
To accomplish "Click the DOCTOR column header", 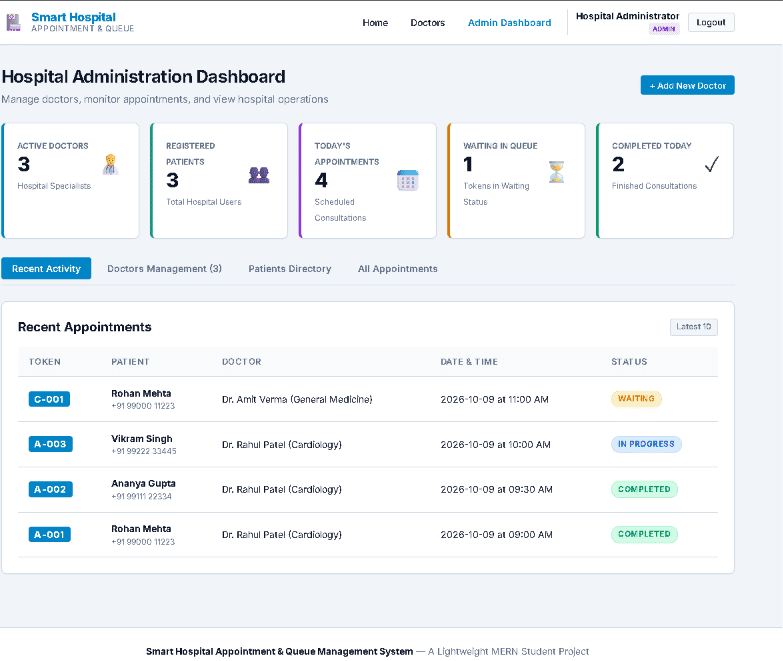I will click(x=242, y=361).
